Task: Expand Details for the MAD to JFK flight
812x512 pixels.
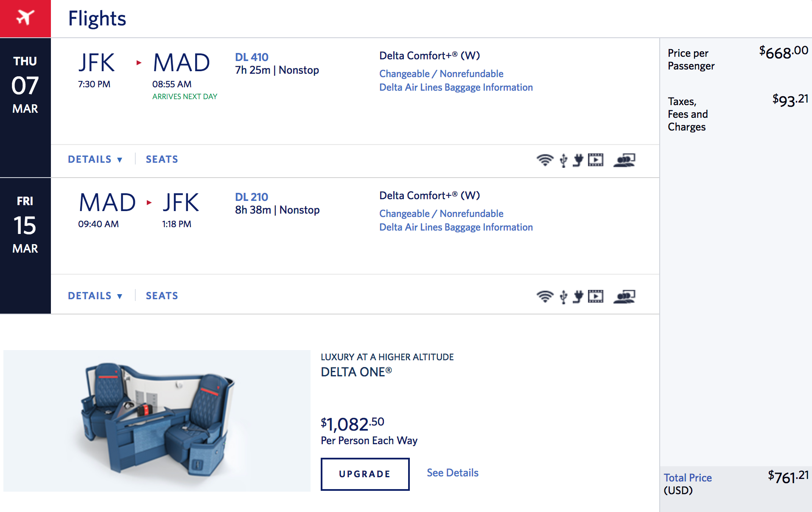Action: click(x=95, y=296)
